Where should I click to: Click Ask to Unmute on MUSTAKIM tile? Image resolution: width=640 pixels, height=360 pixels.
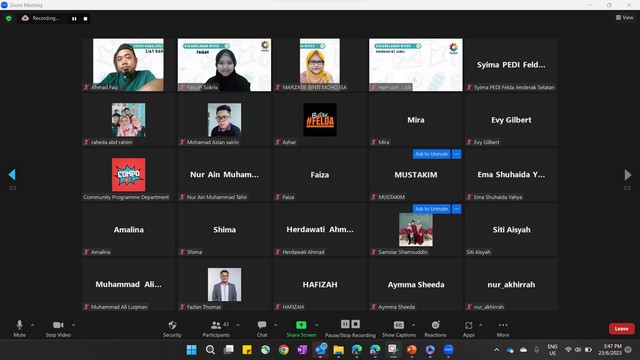431,154
